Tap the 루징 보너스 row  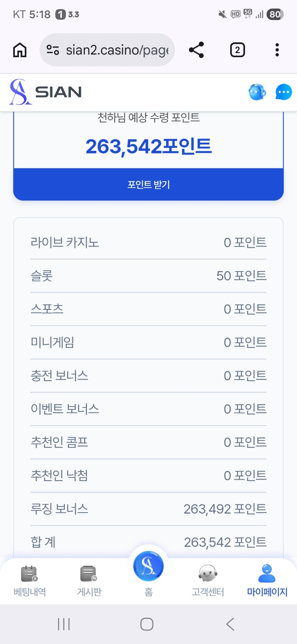(x=148, y=509)
